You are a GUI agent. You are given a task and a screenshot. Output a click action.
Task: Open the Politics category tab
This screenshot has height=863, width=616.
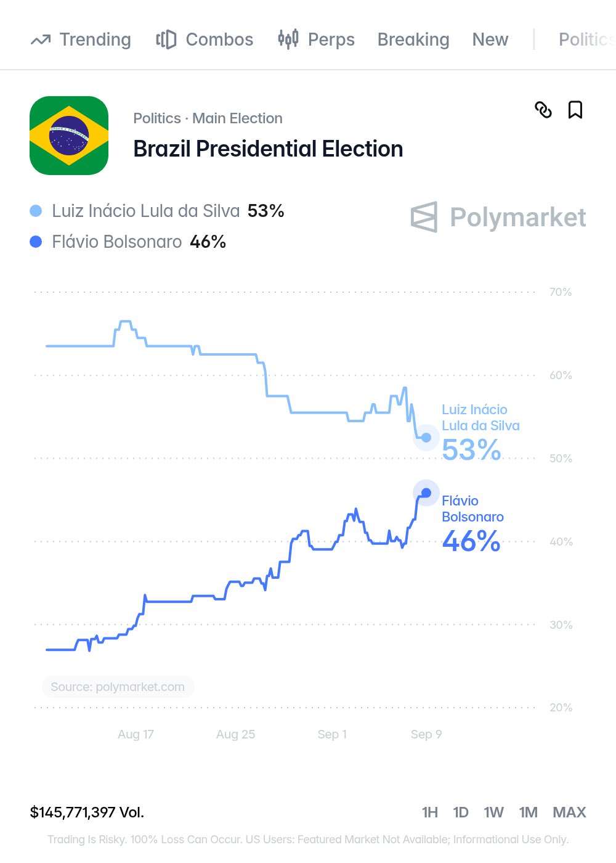point(586,39)
